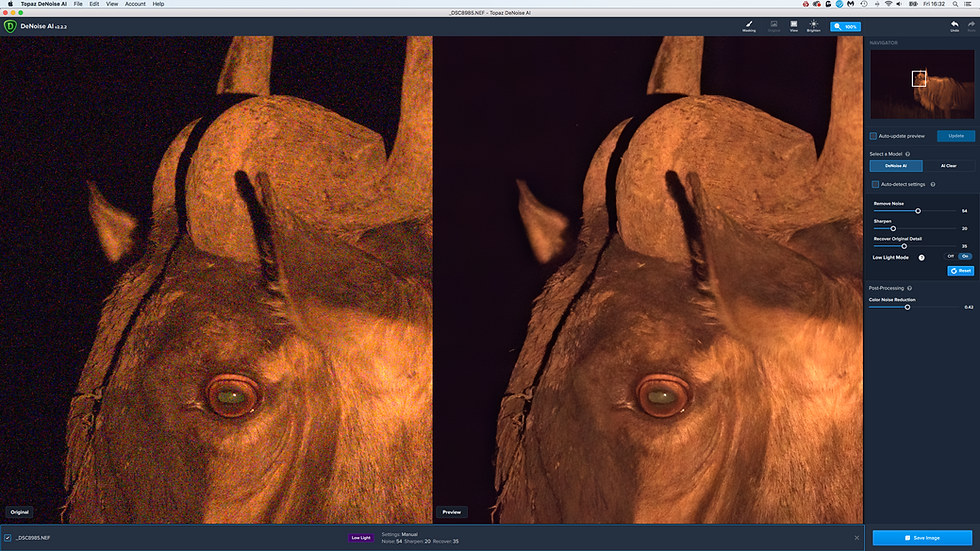
Task: Click the Low Light badge
Action: tap(361, 538)
